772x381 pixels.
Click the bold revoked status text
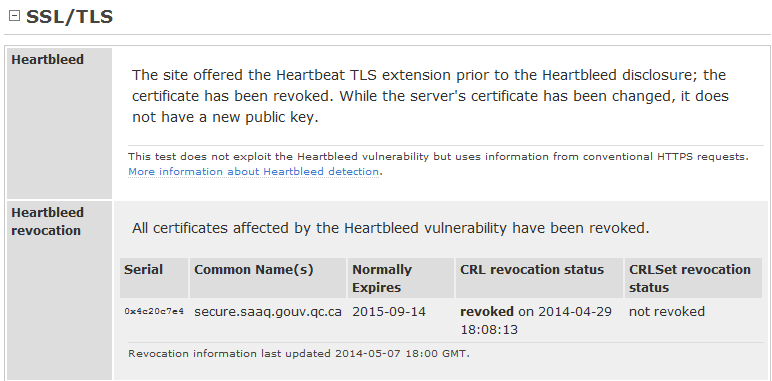pyautogui.click(x=486, y=312)
